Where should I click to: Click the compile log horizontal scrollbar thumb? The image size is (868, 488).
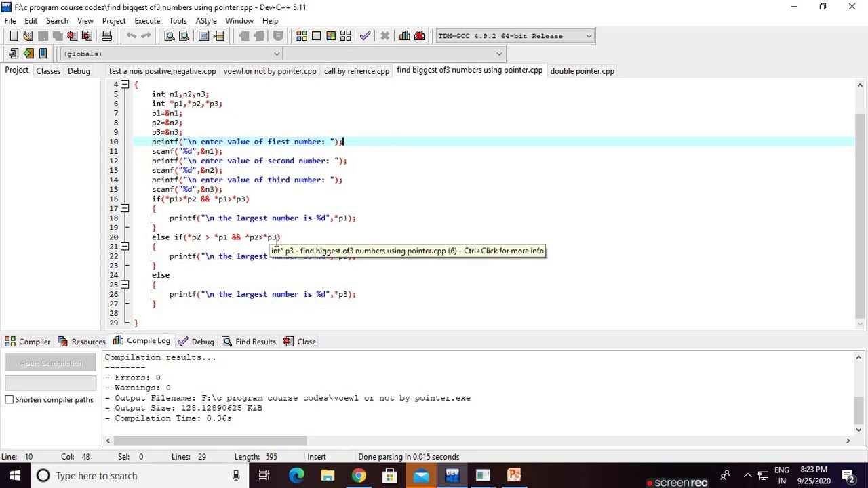[210, 441]
